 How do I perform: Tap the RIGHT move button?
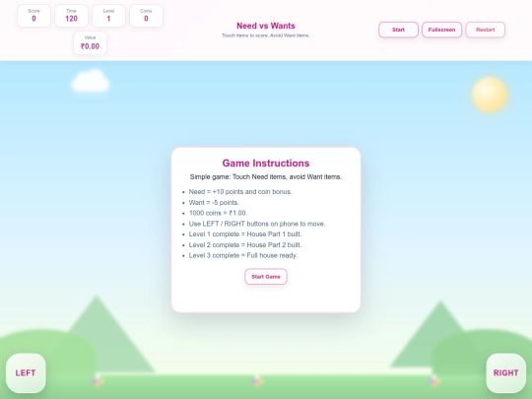coord(505,372)
